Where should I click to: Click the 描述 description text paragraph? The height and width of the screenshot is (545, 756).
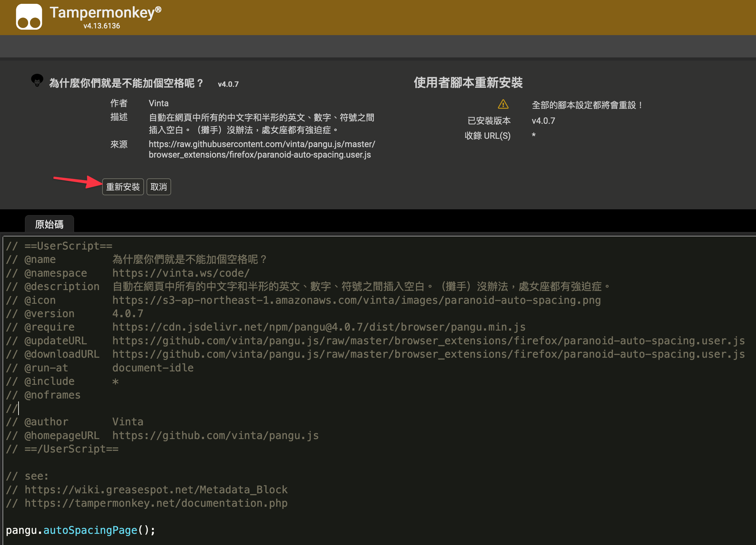coord(262,123)
